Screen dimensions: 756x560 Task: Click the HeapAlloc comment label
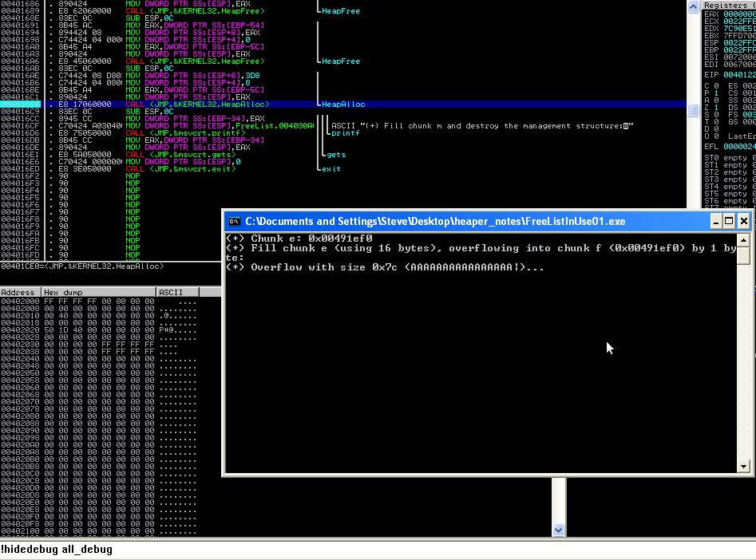(x=343, y=104)
